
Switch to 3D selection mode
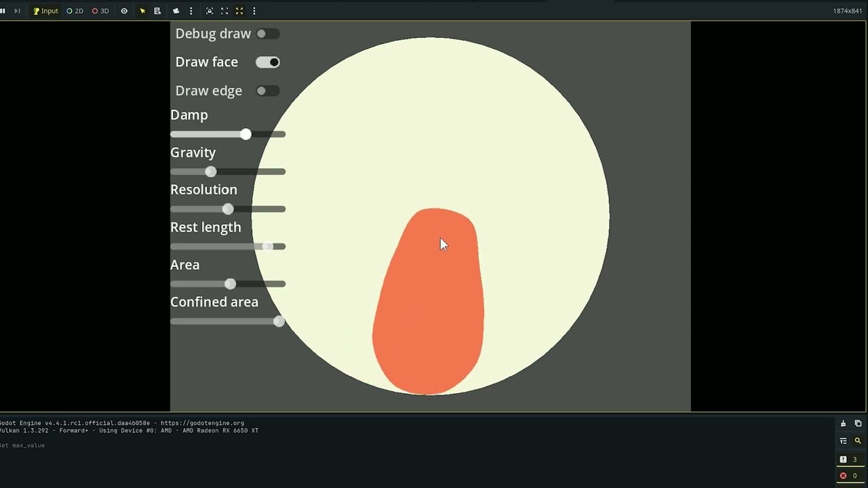point(100,11)
